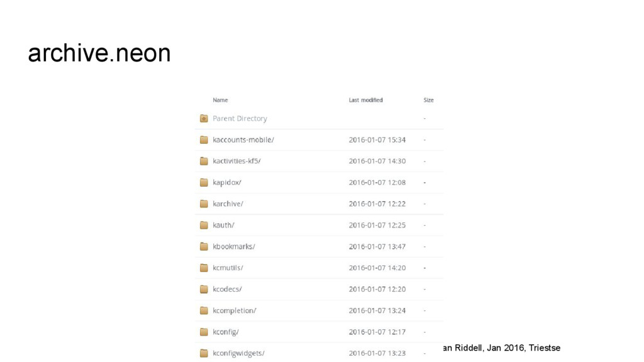Open the kapidox/ directory link

(227, 183)
